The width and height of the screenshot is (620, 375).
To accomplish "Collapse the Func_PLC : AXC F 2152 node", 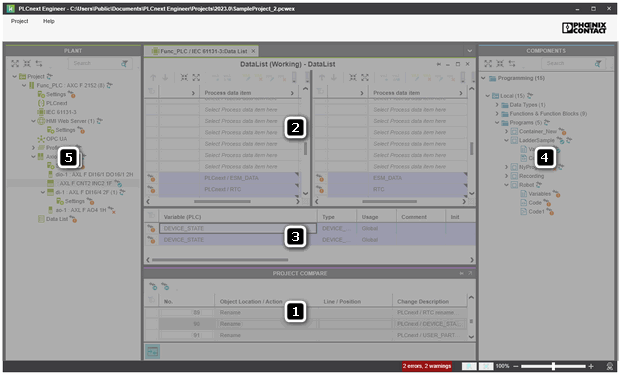I will coord(24,85).
